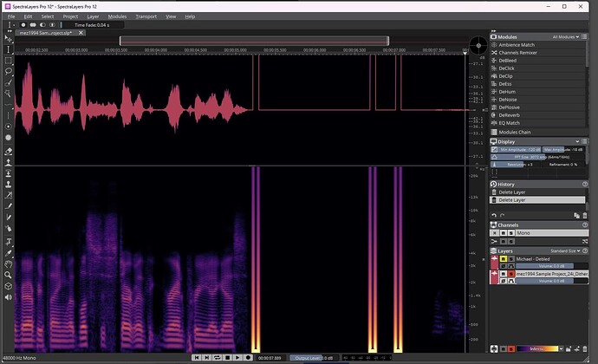The image size is (598, 364).
Task: Select the Magic Wand tool
Action: [9, 93]
